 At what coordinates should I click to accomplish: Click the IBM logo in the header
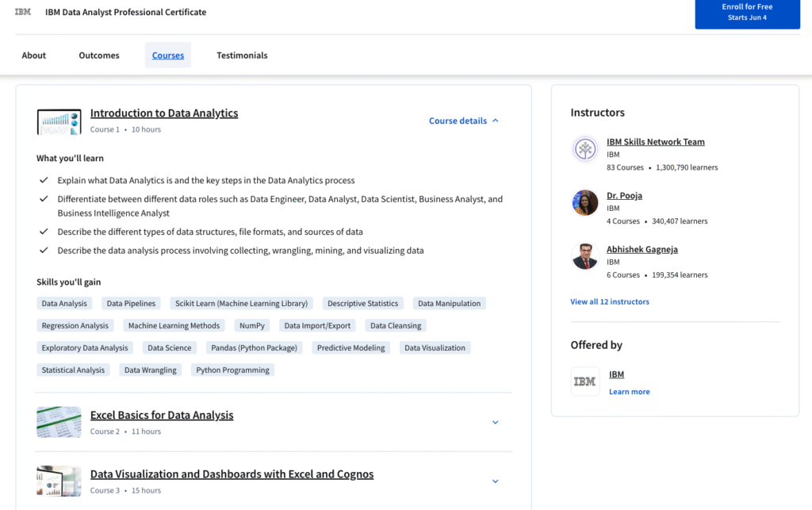coord(23,12)
